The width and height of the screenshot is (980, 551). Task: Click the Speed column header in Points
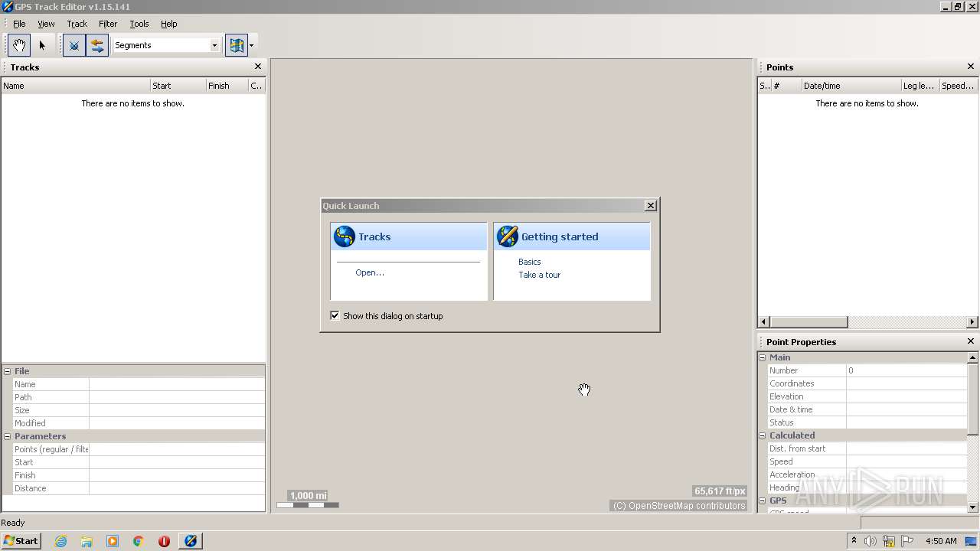pyautogui.click(x=959, y=86)
